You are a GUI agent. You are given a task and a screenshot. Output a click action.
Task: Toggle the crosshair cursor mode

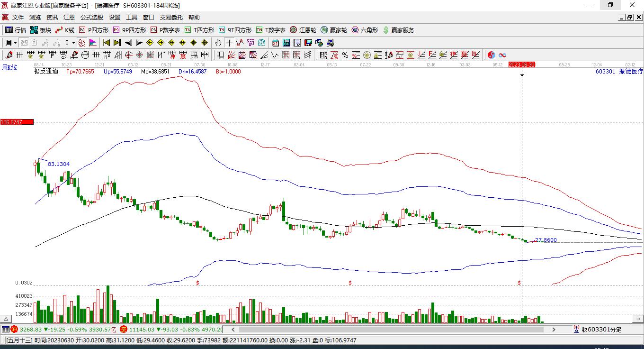pyautogui.click(x=229, y=43)
